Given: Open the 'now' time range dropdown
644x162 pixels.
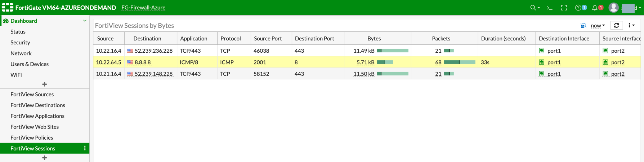Looking at the screenshot, I should click(598, 25).
